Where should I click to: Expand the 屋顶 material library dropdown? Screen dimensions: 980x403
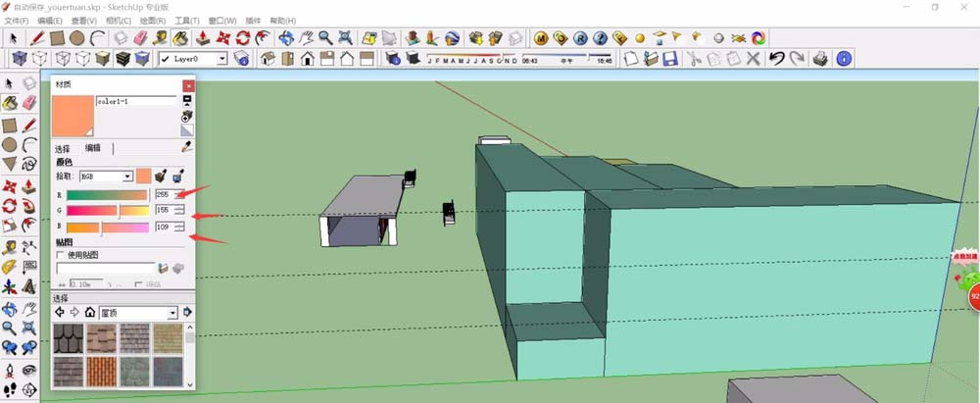172,312
